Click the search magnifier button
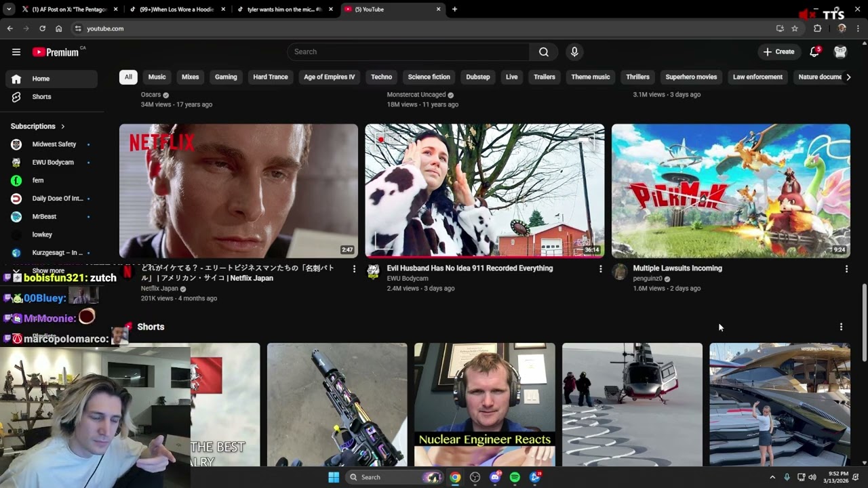 pyautogui.click(x=544, y=52)
